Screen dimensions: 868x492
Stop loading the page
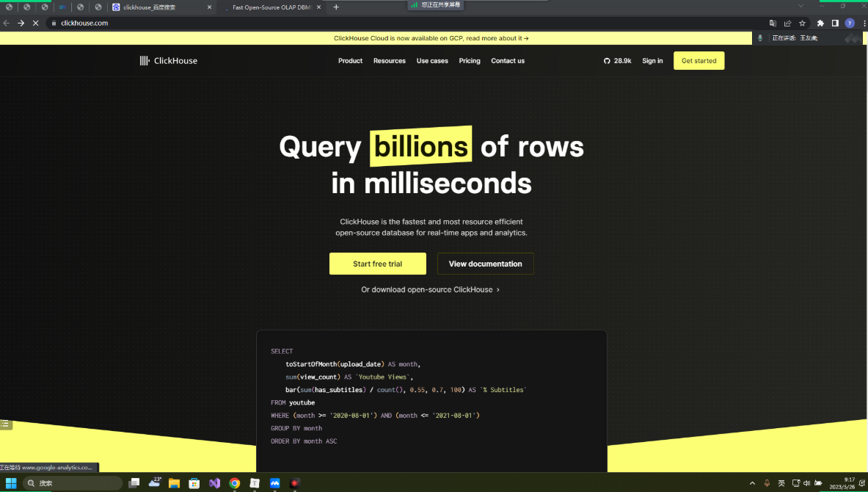(35, 23)
